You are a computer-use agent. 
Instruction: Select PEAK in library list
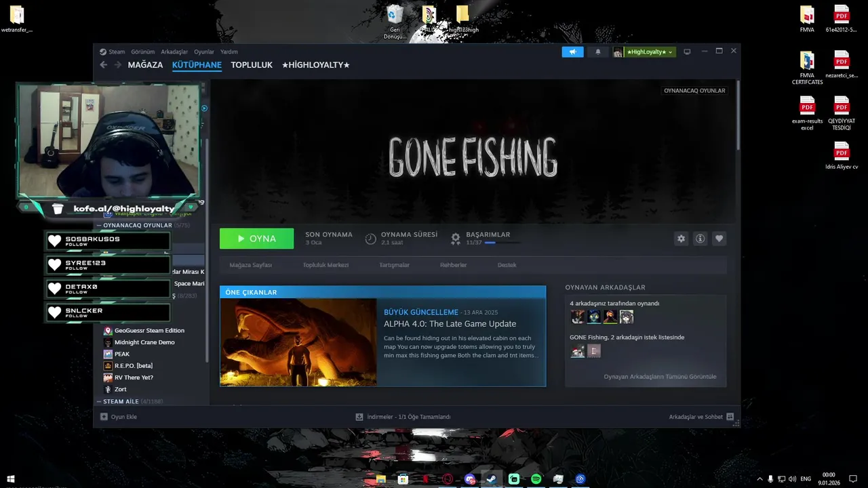[x=121, y=354]
